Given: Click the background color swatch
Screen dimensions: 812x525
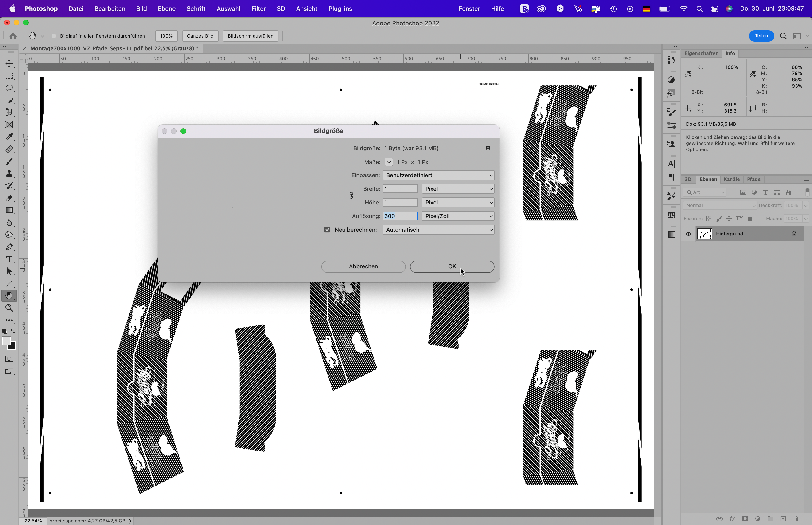Looking at the screenshot, I should [13, 347].
